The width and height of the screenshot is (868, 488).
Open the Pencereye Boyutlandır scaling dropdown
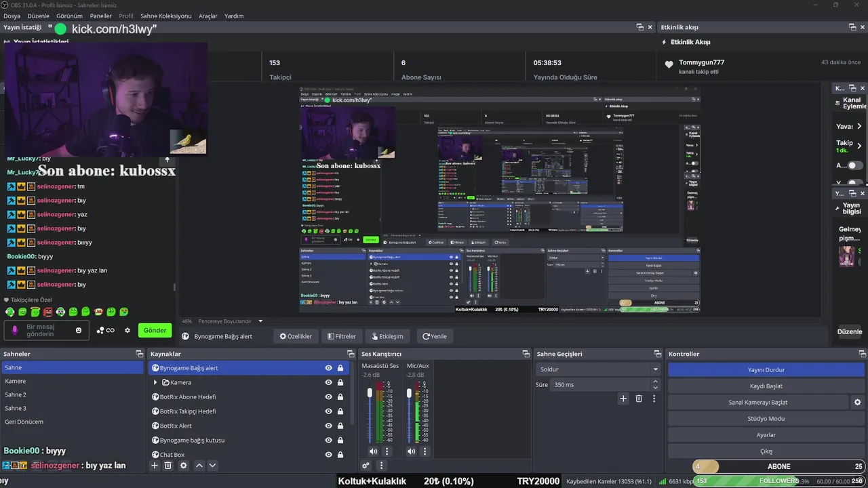click(x=260, y=321)
